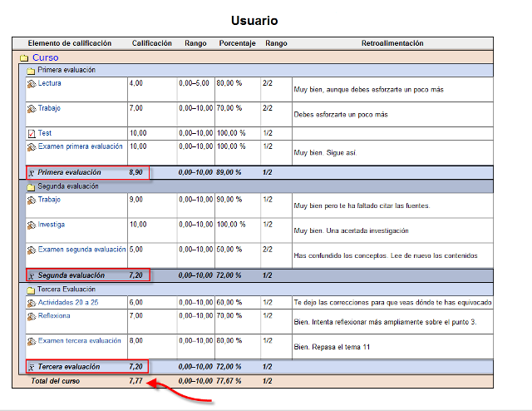Click the icon next to Investiga
This screenshot has width=532, height=411.
click(x=32, y=225)
